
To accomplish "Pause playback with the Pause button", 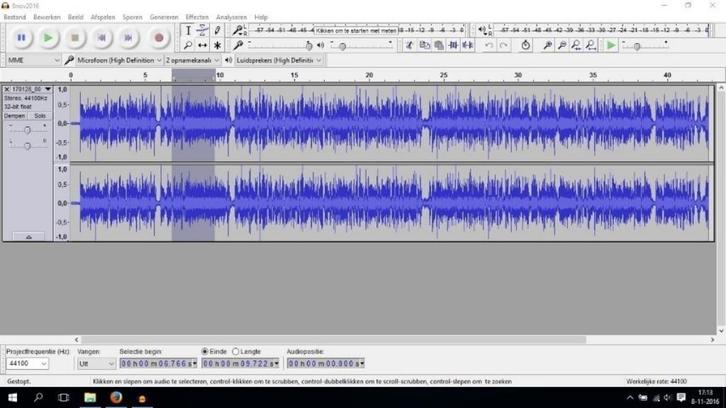I will click(21, 38).
